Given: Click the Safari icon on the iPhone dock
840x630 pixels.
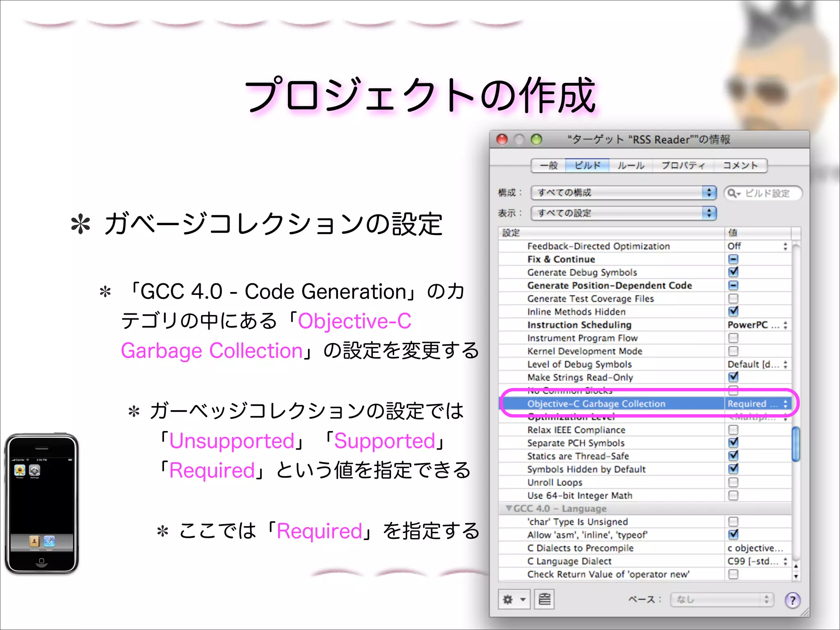Looking at the screenshot, I should pyautogui.click(x=49, y=541).
